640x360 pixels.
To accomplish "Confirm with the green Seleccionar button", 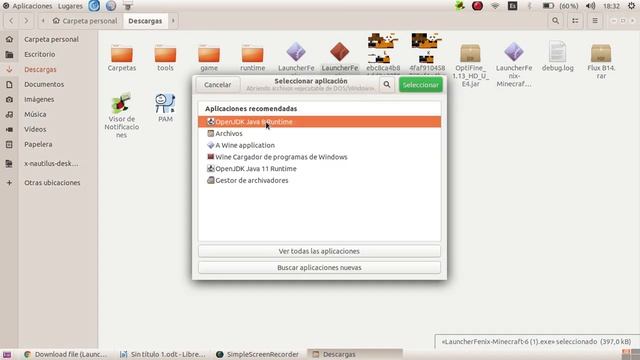I will 420,85.
